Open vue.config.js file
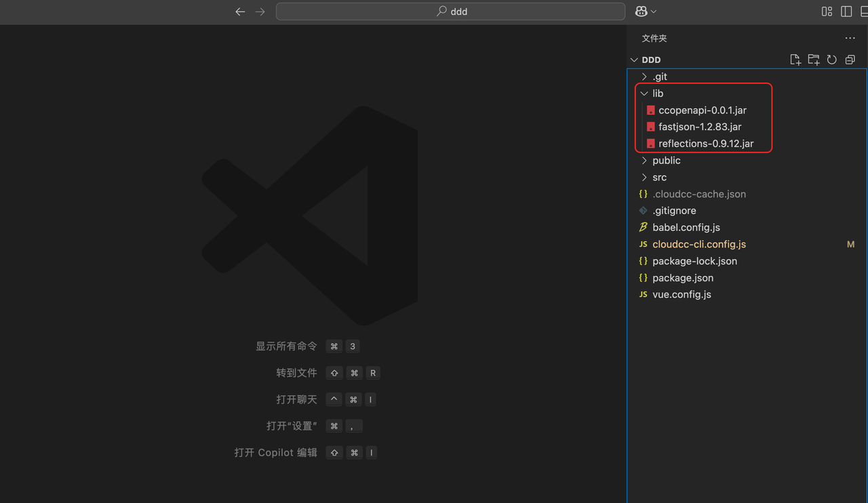The height and width of the screenshot is (503, 868). click(x=682, y=294)
